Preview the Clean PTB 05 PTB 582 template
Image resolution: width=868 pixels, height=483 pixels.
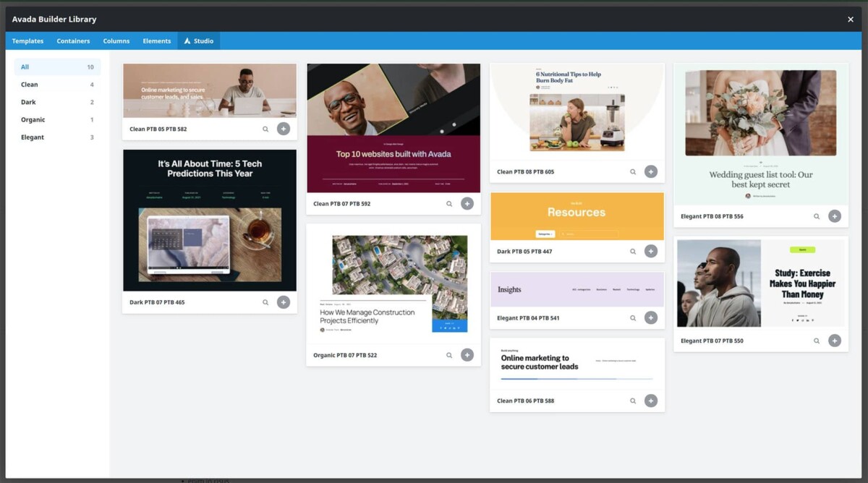pos(265,128)
